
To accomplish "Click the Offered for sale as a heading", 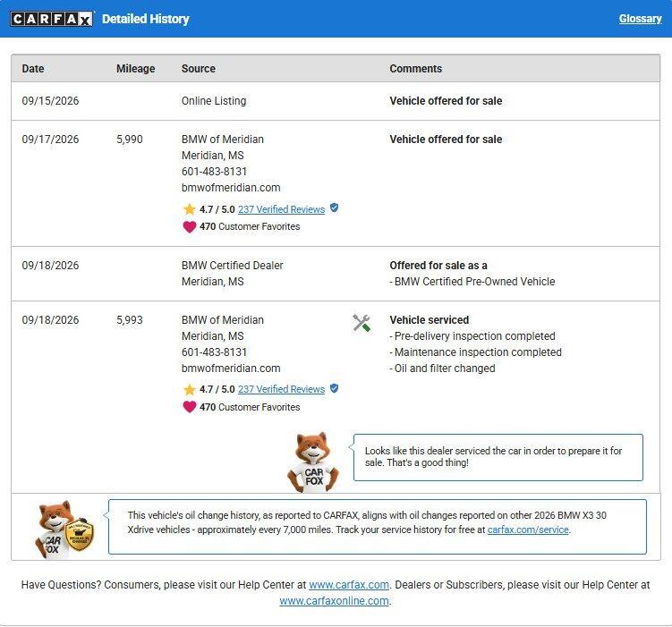I will pos(438,266).
